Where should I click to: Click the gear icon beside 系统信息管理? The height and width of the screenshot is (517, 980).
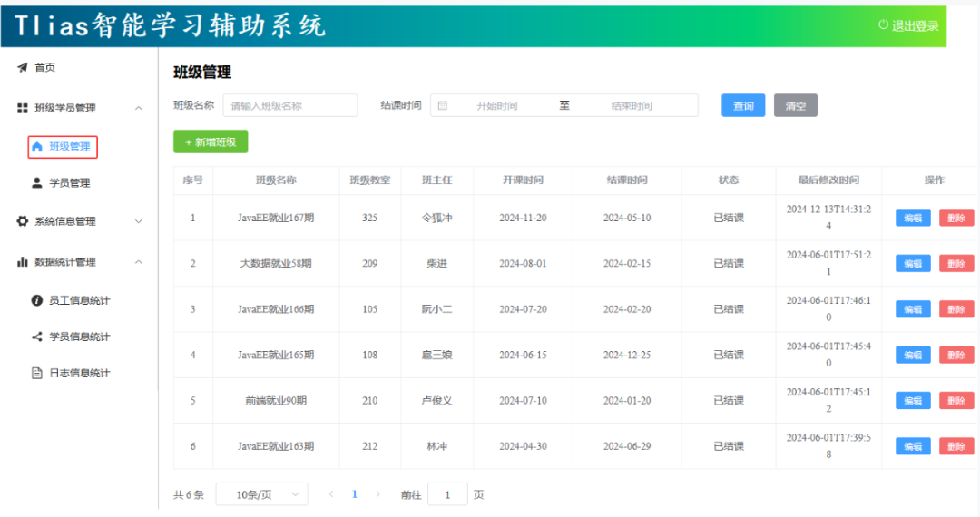(x=23, y=221)
